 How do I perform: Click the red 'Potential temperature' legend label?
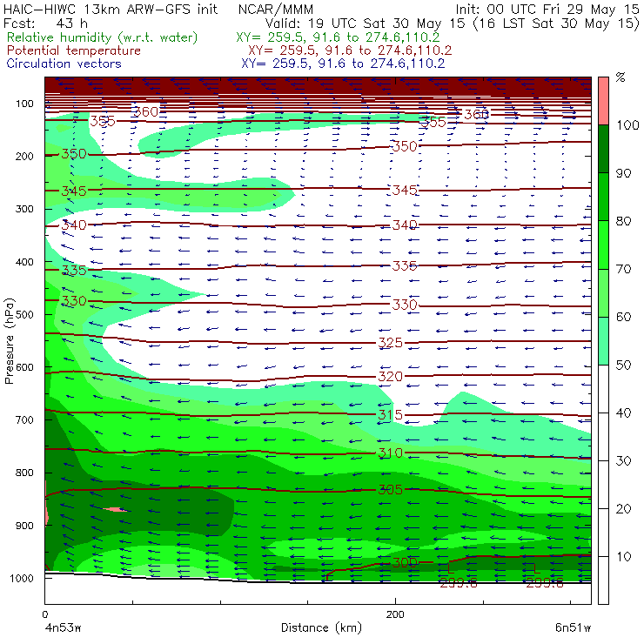point(73,50)
